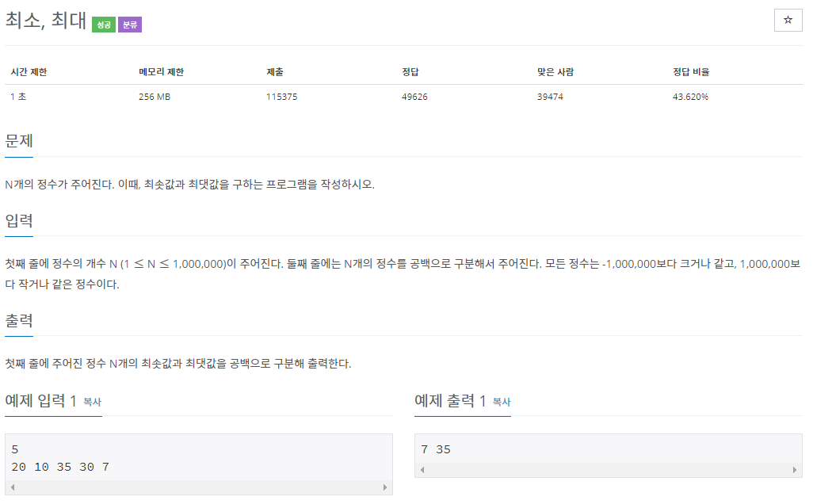The width and height of the screenshot is (813, 504).
Task: Click the memory value 256 MB
Action: [155, 97]
